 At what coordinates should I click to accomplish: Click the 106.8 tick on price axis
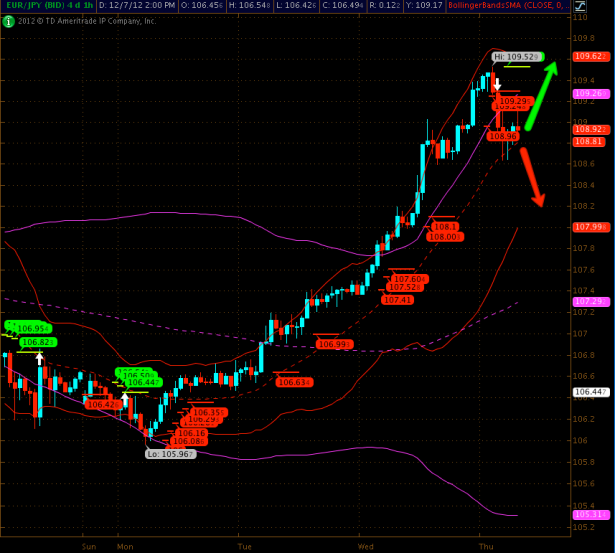584,355
